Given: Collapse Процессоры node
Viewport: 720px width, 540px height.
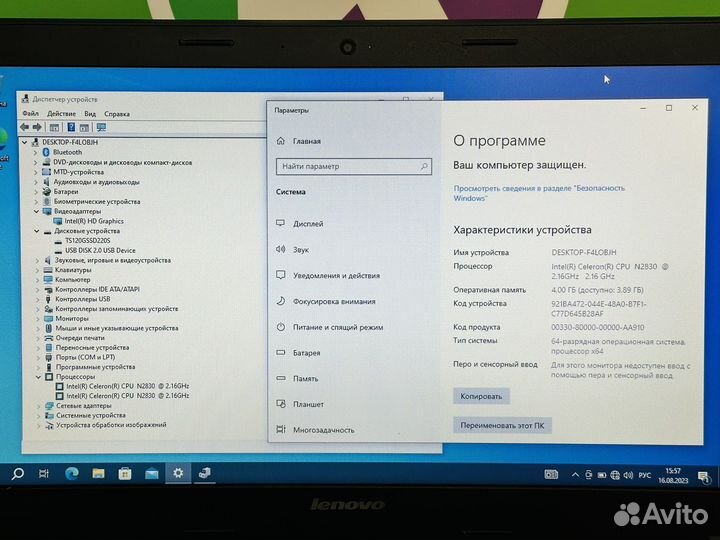Looking at the screenshot, I should tap(38, 377).
